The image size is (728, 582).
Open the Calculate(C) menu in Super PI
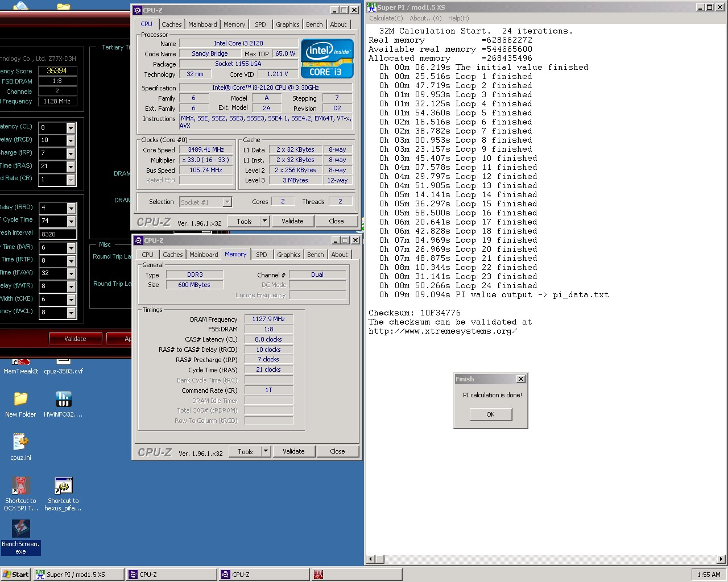pos(386,18)
